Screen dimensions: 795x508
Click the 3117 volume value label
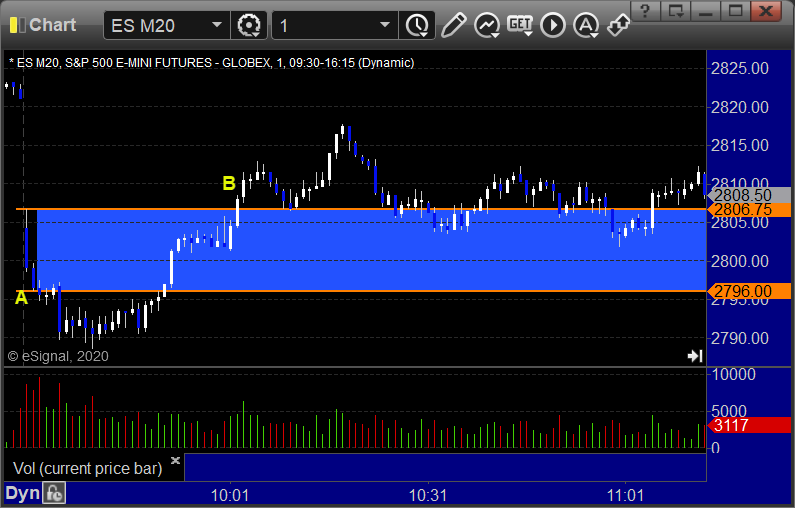tap(750, 425)
